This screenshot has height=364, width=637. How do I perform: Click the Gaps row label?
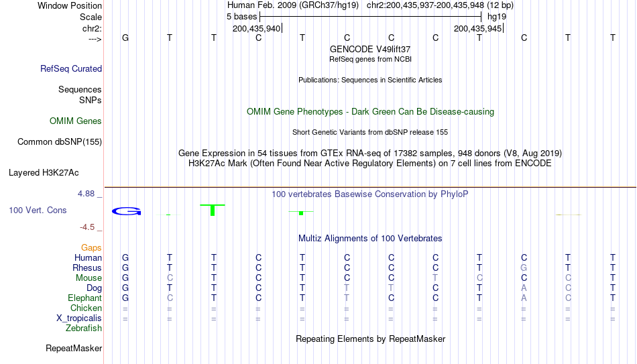pyautogui.click(x=91, y=248)
